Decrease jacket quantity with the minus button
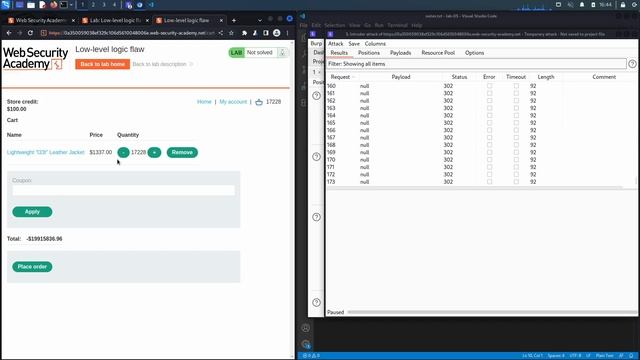 coord(123,152)
